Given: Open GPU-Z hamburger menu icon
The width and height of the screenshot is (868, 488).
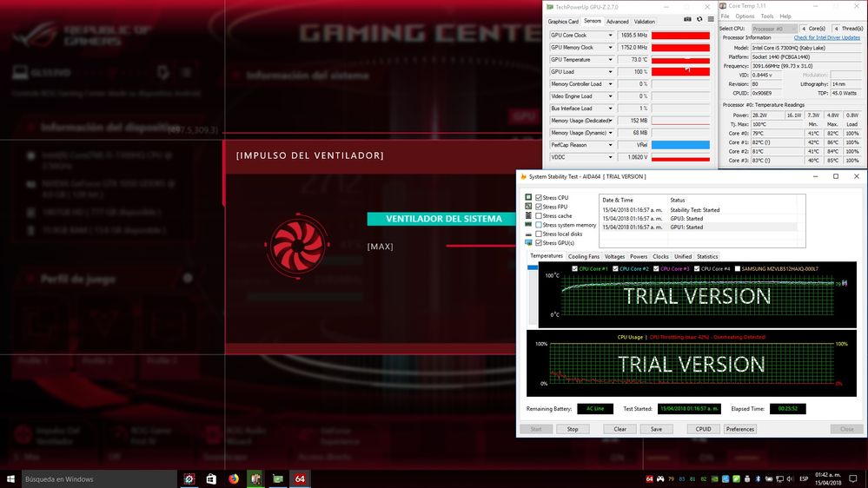Looking at the screenshot, I should pos(711,19).
